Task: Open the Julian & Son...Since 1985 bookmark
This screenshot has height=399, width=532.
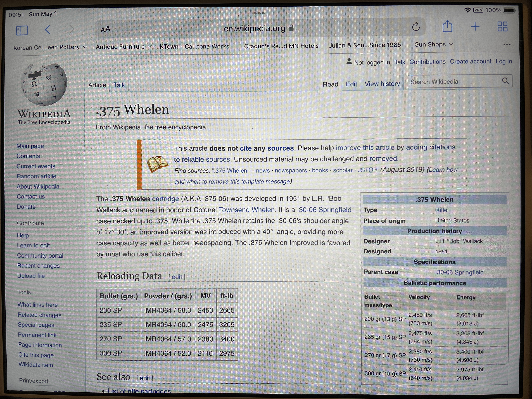Action: click(x=365, y=45)
